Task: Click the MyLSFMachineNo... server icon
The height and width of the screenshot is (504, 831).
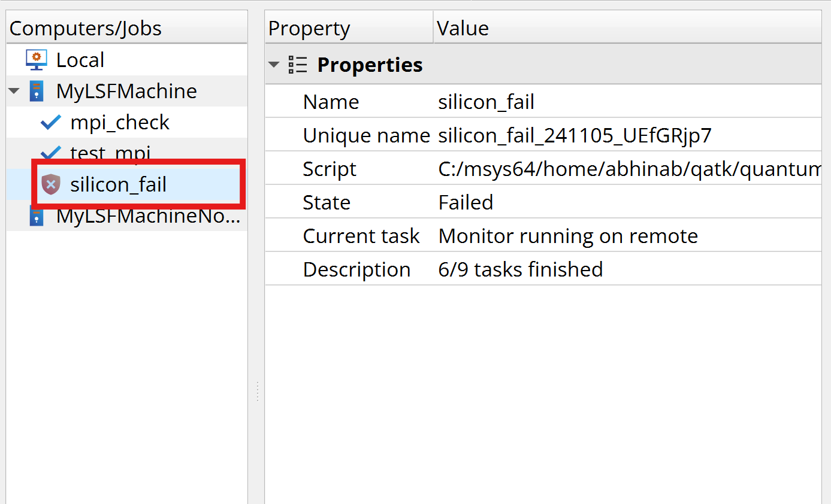Action: pos(37,217)
